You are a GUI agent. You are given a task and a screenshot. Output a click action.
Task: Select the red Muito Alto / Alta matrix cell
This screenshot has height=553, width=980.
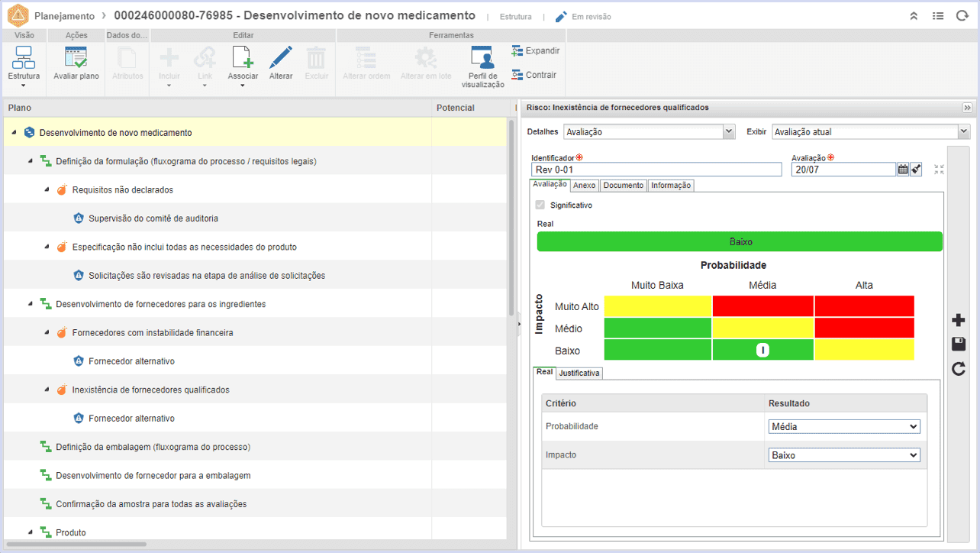pos(864,306)
